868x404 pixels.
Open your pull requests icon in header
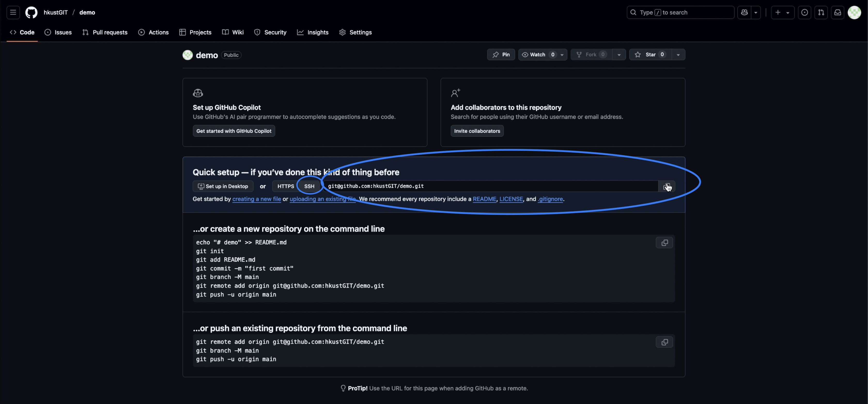coord(821,12)
